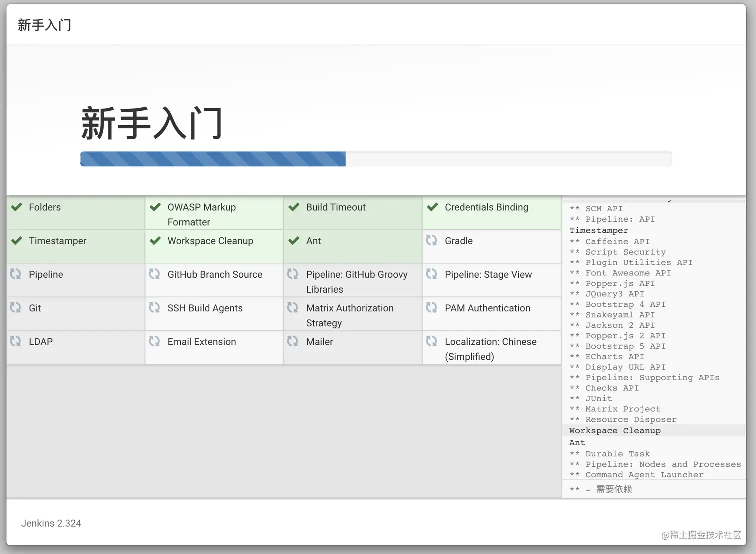Select the PAM Authentication label
Screen dimensions: 756x554
(487, 308)
